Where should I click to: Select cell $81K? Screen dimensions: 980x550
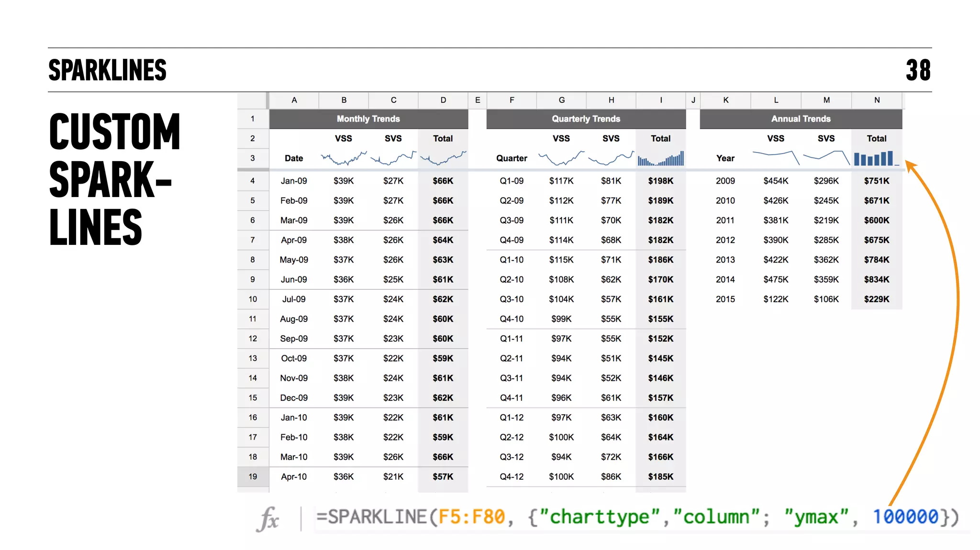611,181
